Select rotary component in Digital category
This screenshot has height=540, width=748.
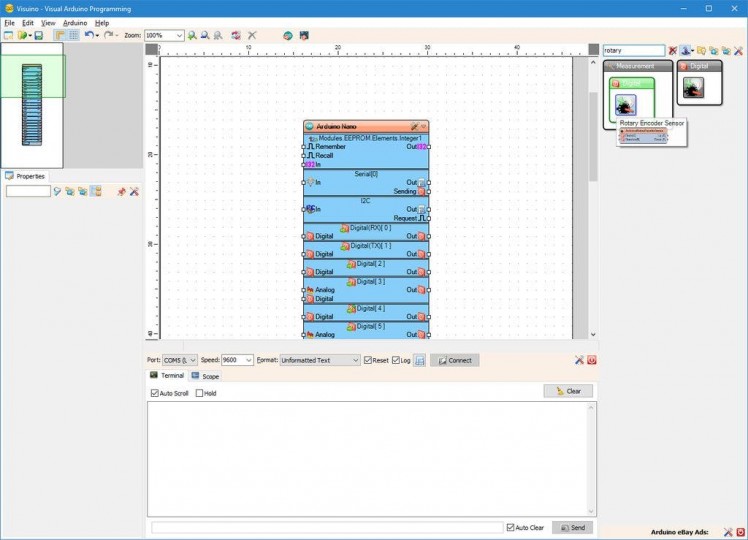click(x=693, y=88)
